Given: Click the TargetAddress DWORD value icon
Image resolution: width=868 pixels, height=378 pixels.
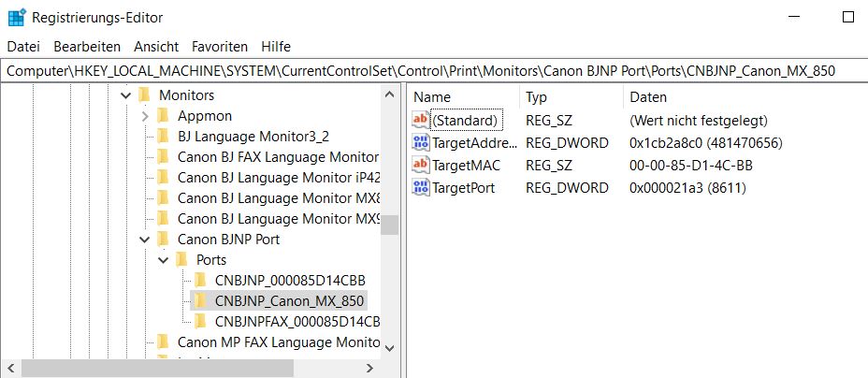Looking at the screenshot, I should pyautogui.click(x=421, y=143).
